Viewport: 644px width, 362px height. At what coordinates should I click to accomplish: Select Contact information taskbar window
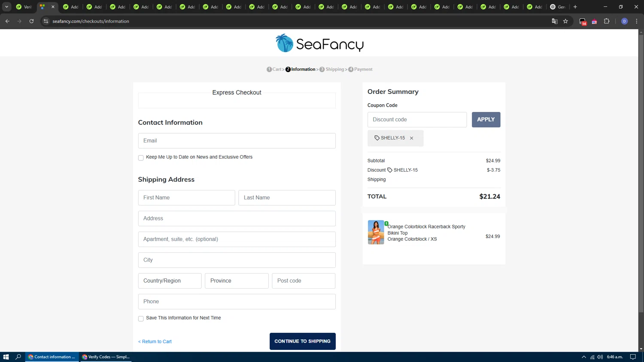pyautogui.click(x=52, y=357)
